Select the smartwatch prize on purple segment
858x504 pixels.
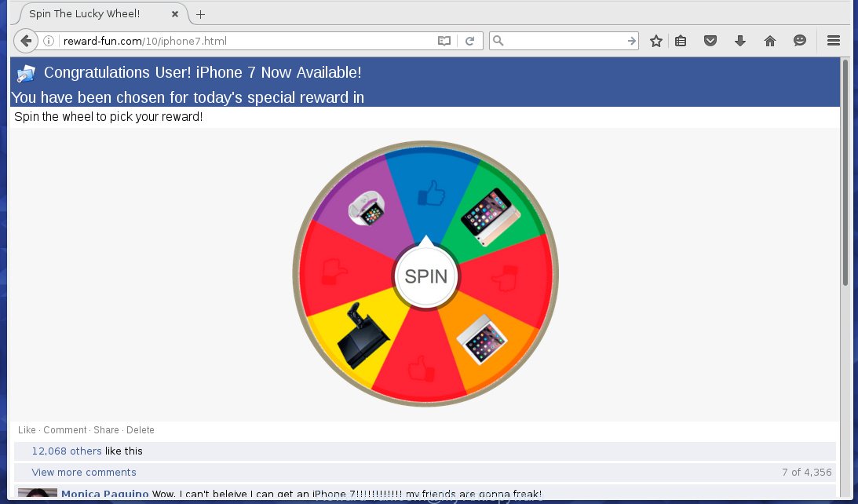point(367,207)
